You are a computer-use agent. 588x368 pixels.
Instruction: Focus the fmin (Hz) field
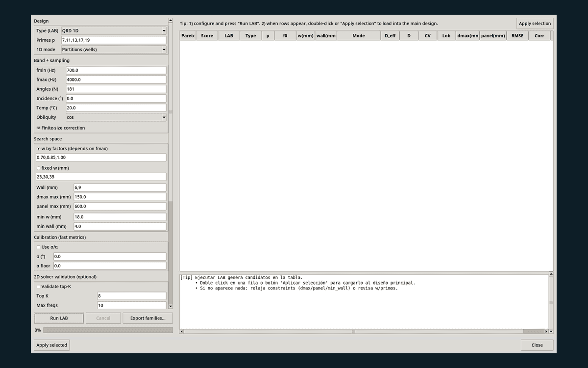click(x=116, y=70)
